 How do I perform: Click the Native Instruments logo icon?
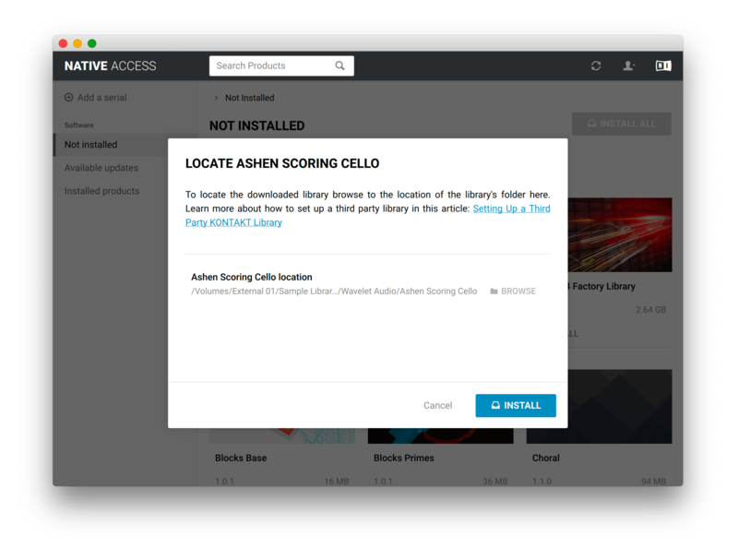(x=663, y=66)
